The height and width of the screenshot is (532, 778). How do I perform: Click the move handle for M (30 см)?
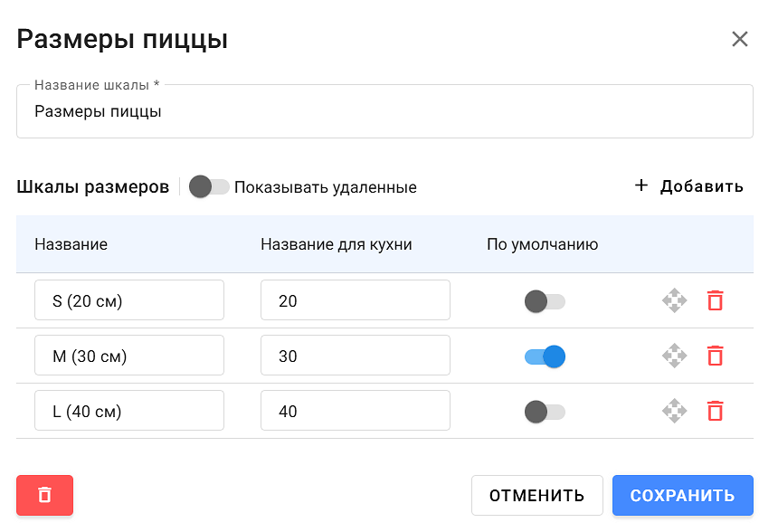[674, 356]
